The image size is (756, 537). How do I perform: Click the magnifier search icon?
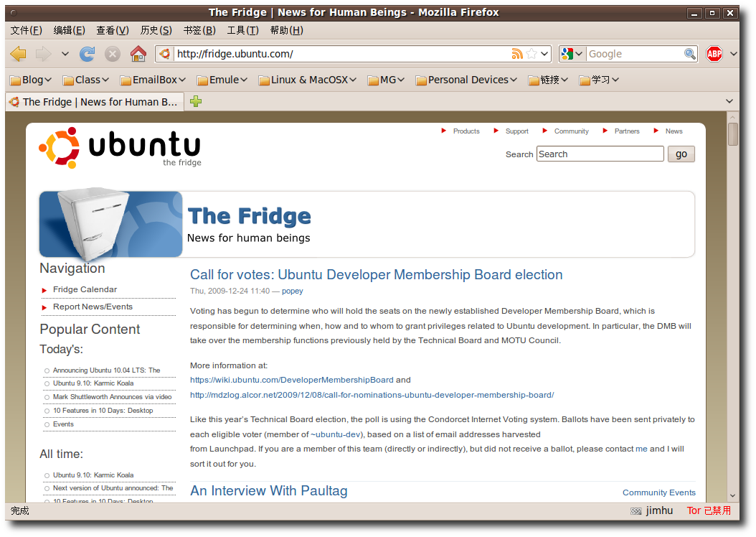point(690,54)
